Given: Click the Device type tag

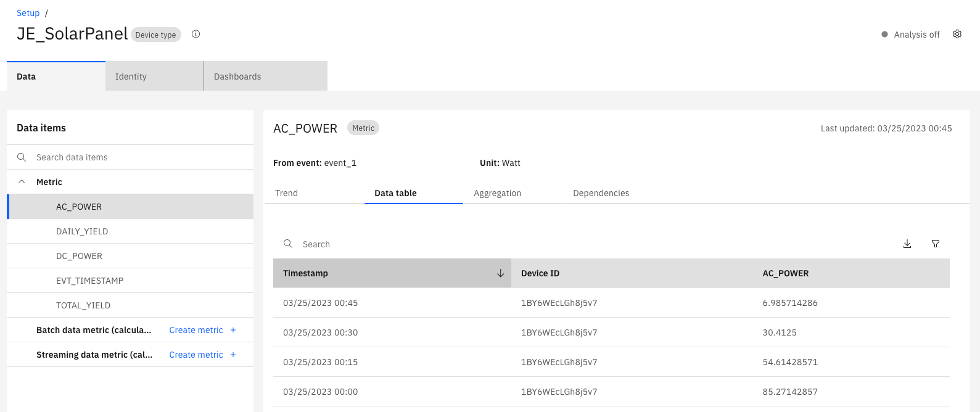Looking at the screenshot, I should pyautogui.click(x=156, y=35).
